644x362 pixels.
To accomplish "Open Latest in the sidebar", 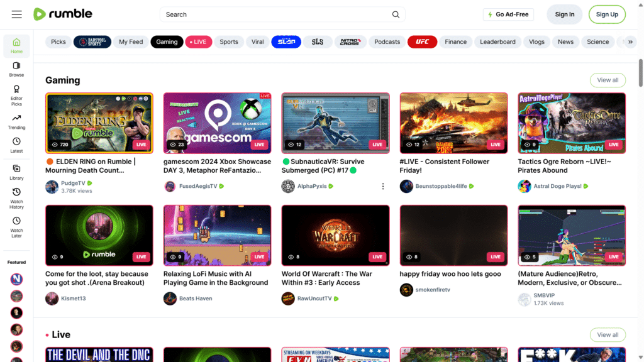I will [16, 145].
